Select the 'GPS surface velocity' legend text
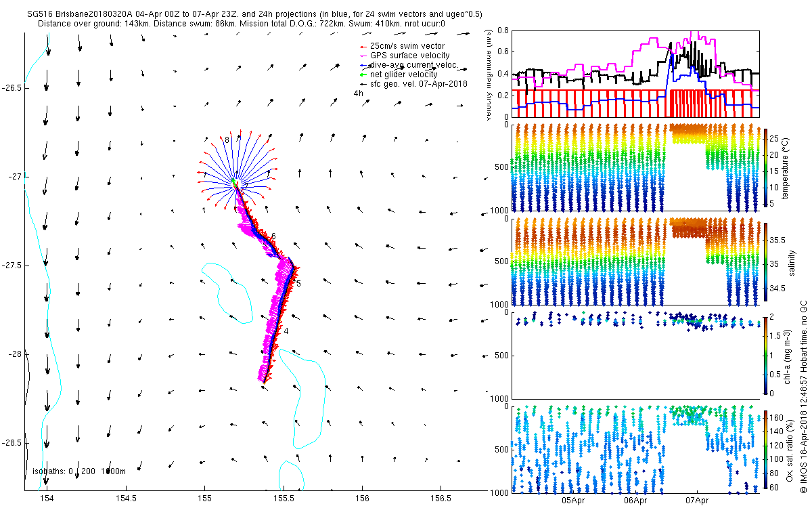The height and width of the screenshot is (508, 812). (x=410, y=56)
